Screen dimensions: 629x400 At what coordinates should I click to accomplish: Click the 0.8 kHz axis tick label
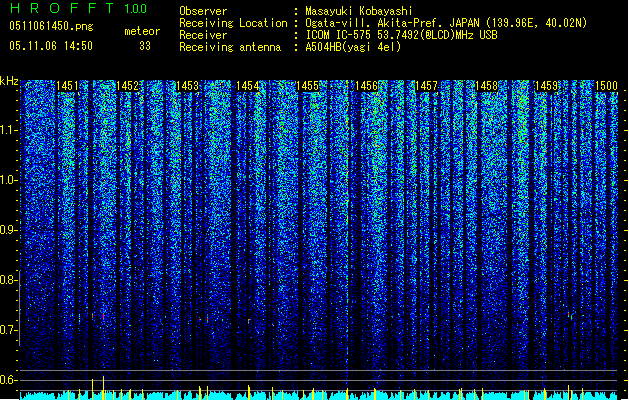9,280
